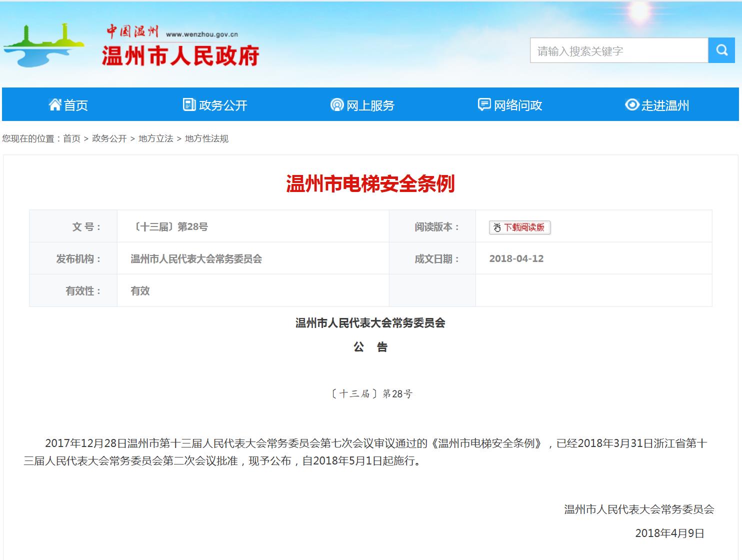Click the chat bubble icon beside 网络问政
The image size is (742, 560).
click(484, 104)
